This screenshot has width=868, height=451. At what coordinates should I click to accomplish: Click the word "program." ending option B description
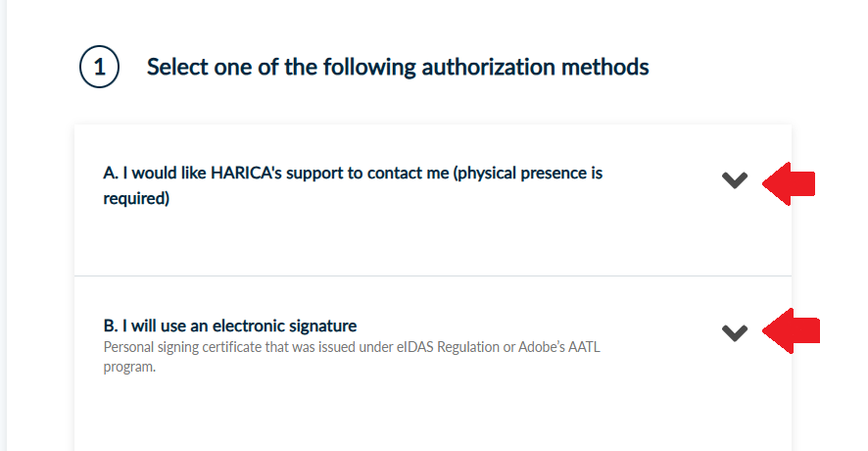[129, 369]
